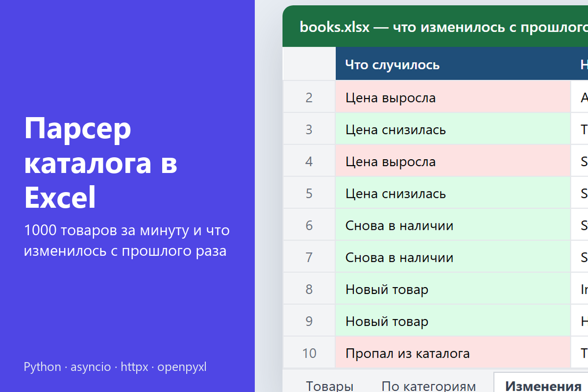Click the Что случилось column header
588x392 pixels.
453,64
